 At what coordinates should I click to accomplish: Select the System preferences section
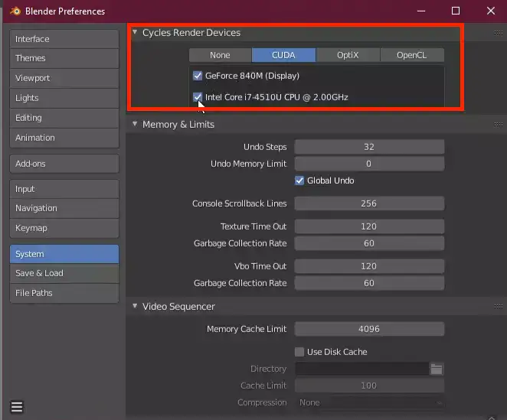point(64,254)
